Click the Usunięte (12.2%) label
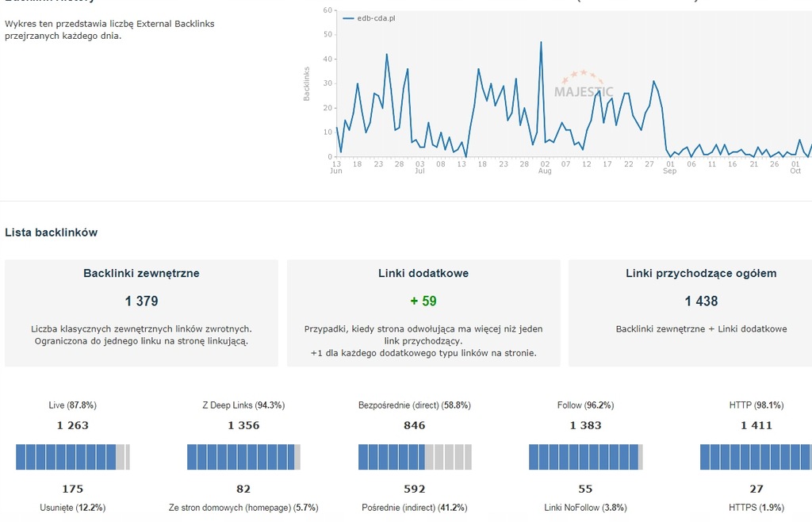The image size is (812, 522). tap(72, 508)
